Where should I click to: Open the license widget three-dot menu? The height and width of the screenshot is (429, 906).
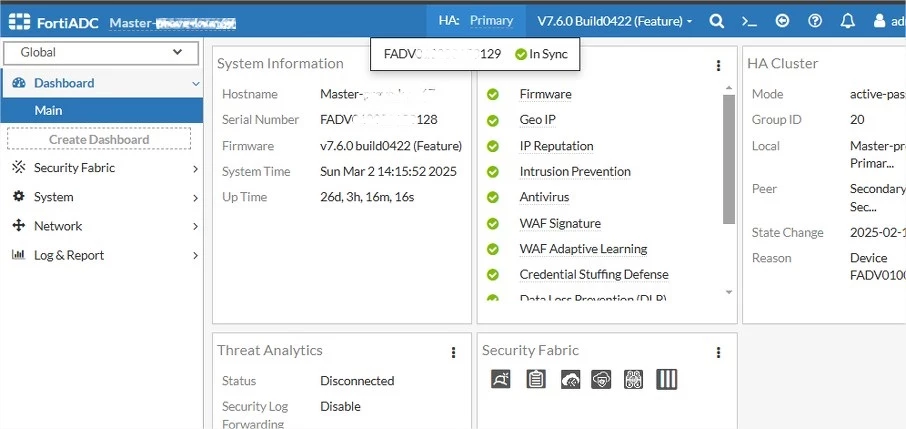pyautogui.click(x=718, y=65)
